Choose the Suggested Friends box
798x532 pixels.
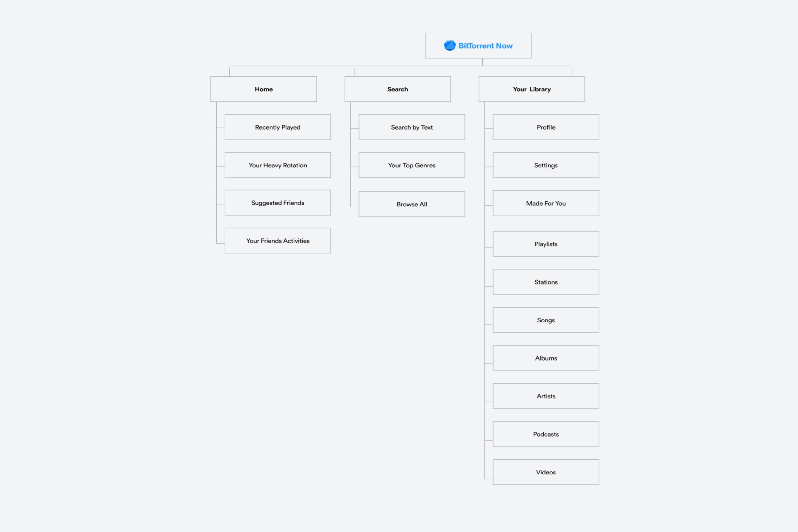[x=277, y=203]
